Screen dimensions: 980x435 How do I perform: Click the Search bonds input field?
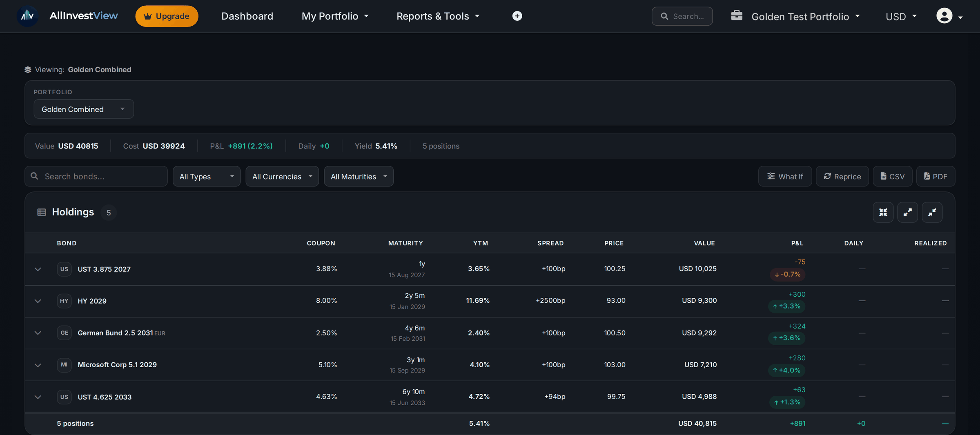[96, 176]
